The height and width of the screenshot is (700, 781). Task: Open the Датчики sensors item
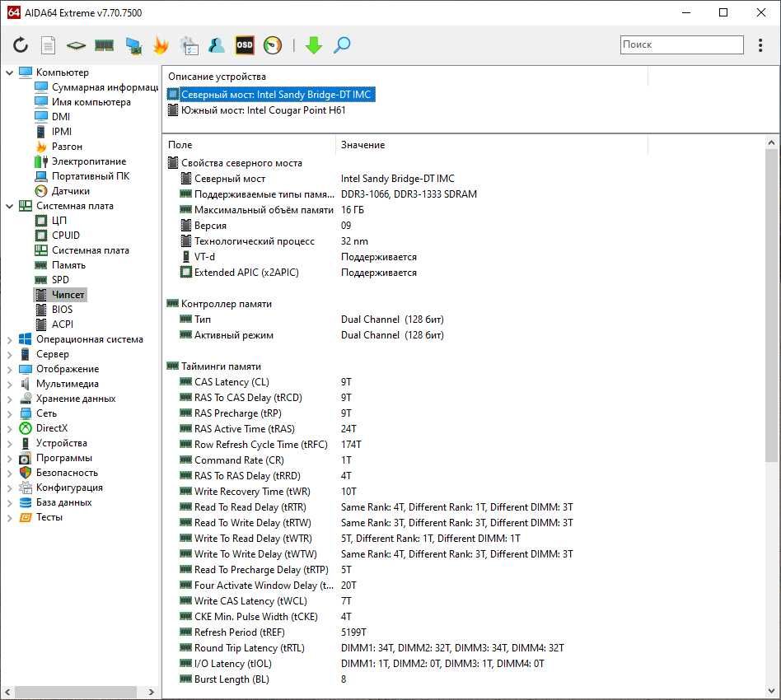[x=63, y=191]
